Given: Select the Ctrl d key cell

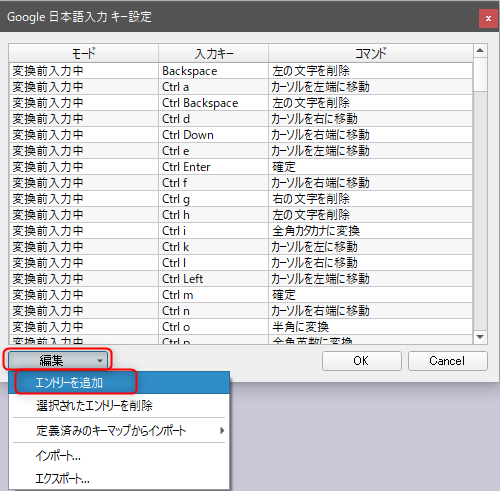Looking at the screenshot, I should pyautogui.click(x=214, y=119).
